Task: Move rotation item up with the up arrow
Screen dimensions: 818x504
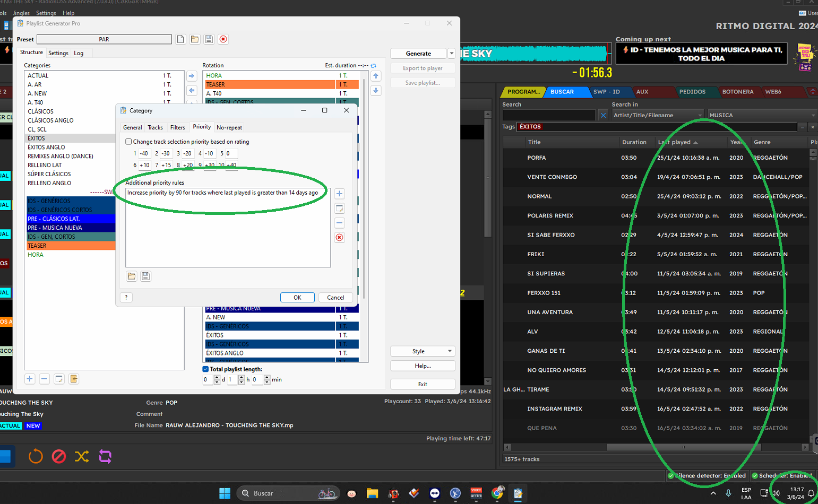Action: [376, 76]
